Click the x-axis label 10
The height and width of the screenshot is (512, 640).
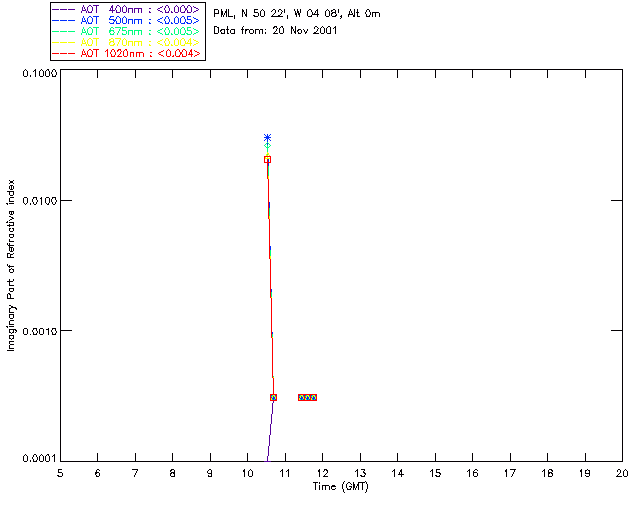pyautogui.click(x=247, y=474)
